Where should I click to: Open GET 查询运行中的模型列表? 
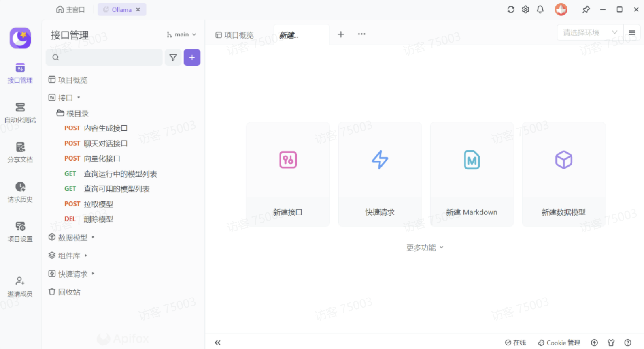111,174
